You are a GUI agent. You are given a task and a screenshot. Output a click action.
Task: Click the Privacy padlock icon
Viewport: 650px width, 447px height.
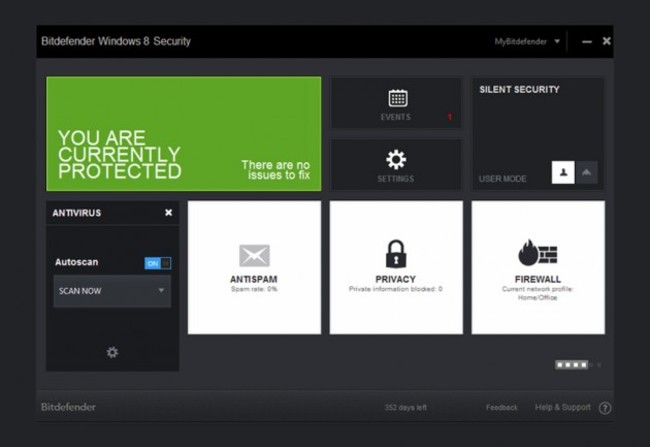(396, 254)
